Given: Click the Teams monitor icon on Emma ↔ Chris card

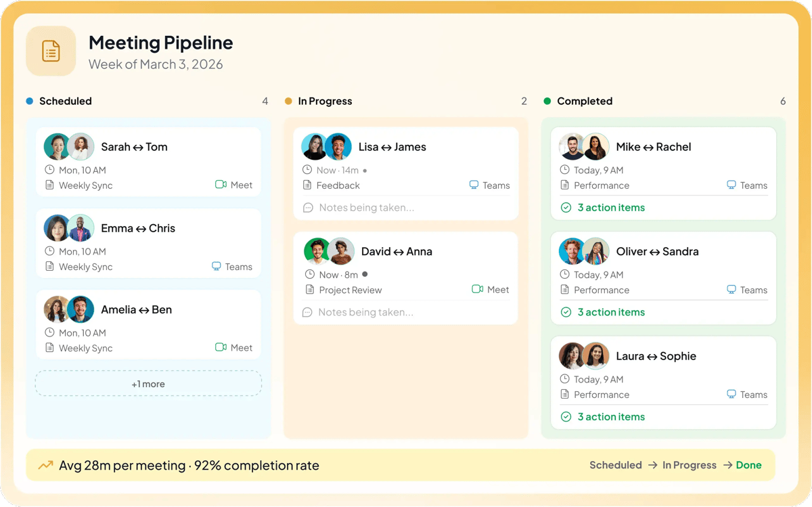Looking at the screenshot, I should pos(217,267).
